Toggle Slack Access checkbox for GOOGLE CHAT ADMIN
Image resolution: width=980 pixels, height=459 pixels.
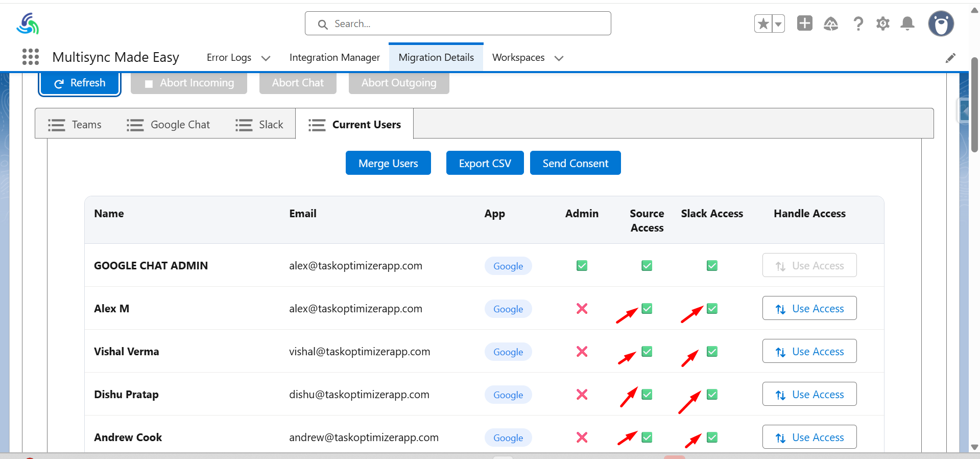(712, 266)
